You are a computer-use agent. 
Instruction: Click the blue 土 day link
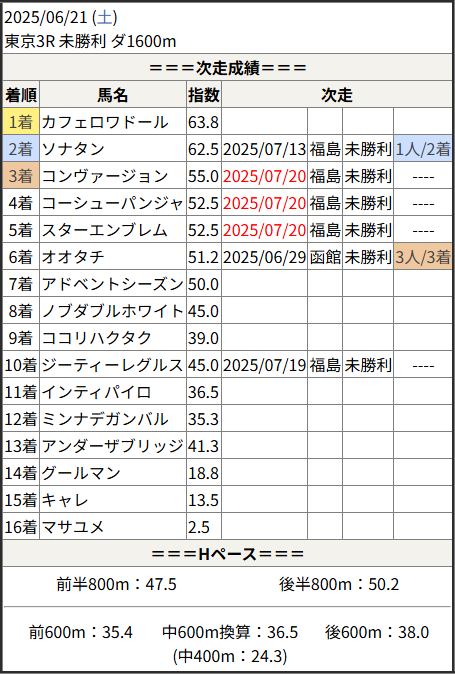(x=104, y=18)
